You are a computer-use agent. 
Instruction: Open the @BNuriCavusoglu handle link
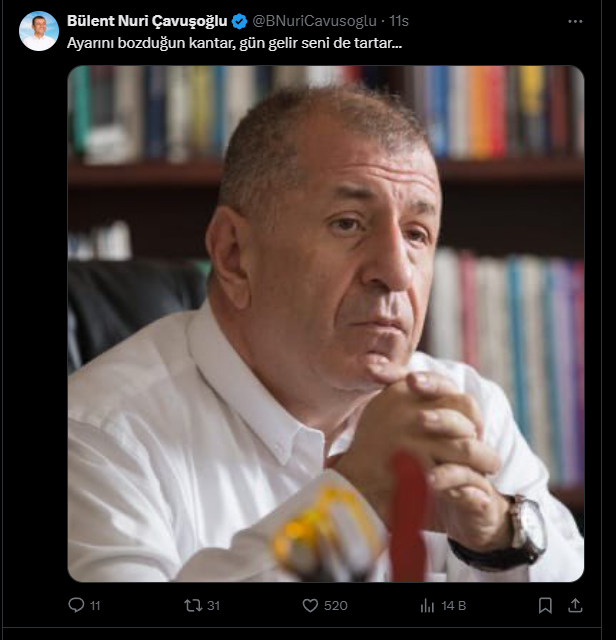pos(314,21)
